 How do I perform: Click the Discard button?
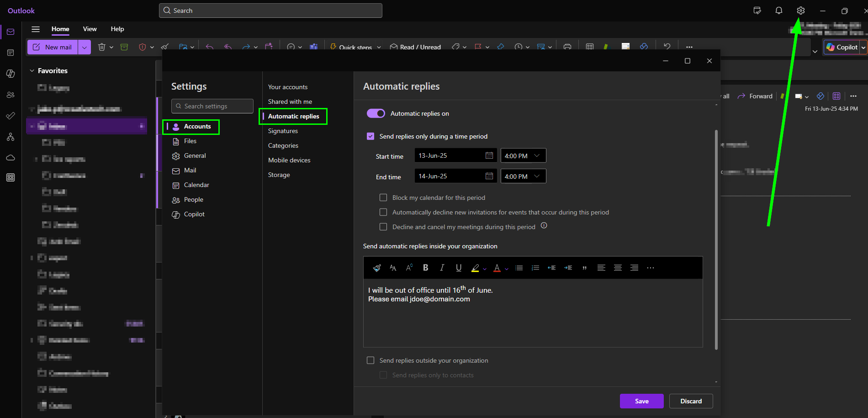(x=691, y=401)
